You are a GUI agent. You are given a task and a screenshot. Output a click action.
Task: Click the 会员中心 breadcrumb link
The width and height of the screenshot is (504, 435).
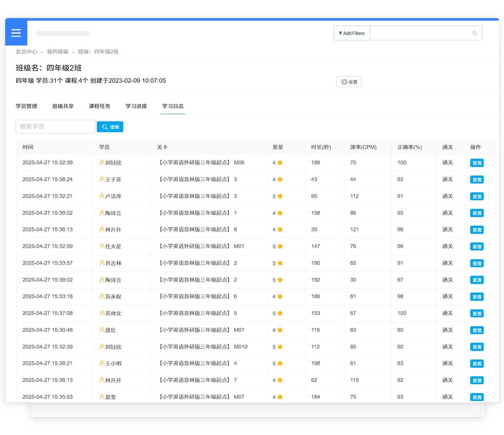tap(26, 52)
